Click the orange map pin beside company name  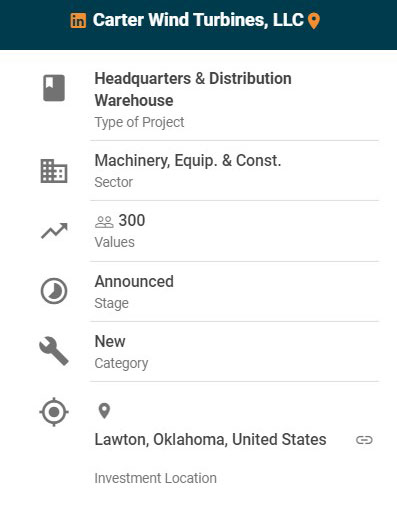pyautogui.click(x=314, y=21)
